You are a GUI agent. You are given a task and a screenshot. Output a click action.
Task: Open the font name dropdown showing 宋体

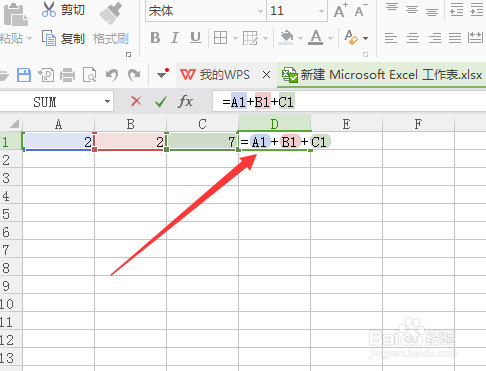point(260,11)
